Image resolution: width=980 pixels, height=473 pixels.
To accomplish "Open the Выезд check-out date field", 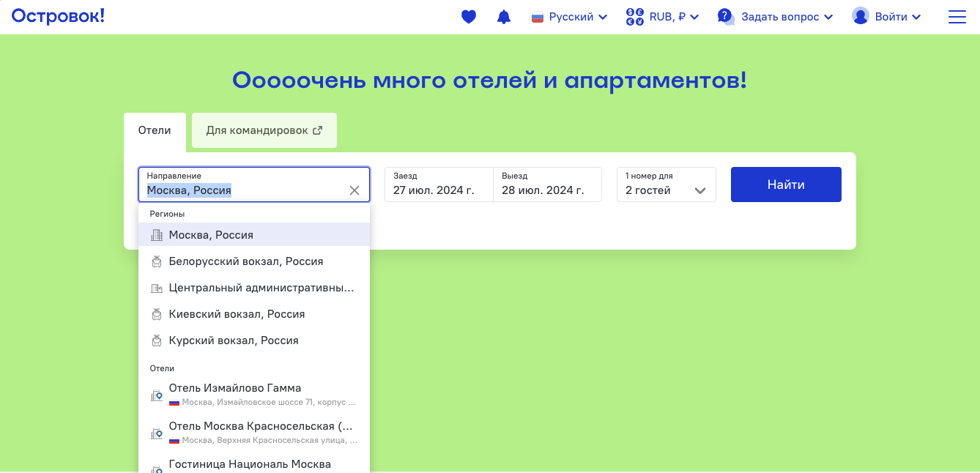I will (547, 185).
